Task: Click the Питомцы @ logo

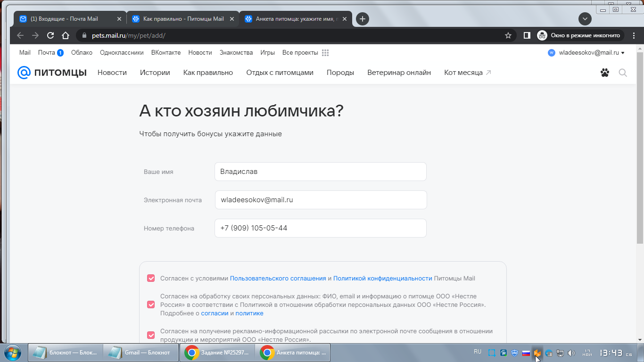Action: 52,73
